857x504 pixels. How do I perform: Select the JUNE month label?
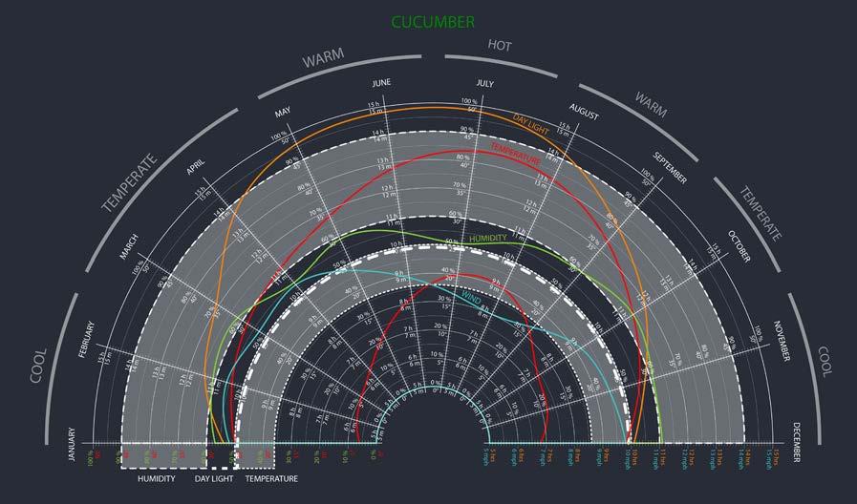click(381, 82)
